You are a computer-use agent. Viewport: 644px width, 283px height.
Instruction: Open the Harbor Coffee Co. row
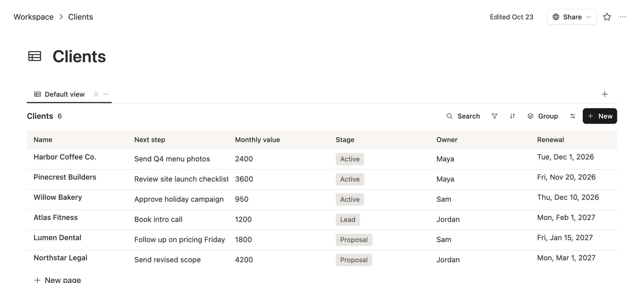65,157
